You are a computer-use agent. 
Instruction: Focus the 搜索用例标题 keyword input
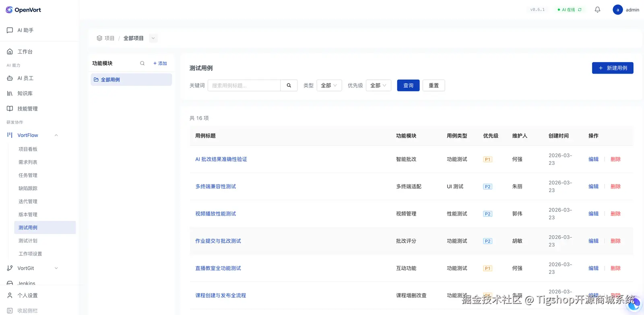click(x=244, y=85)
